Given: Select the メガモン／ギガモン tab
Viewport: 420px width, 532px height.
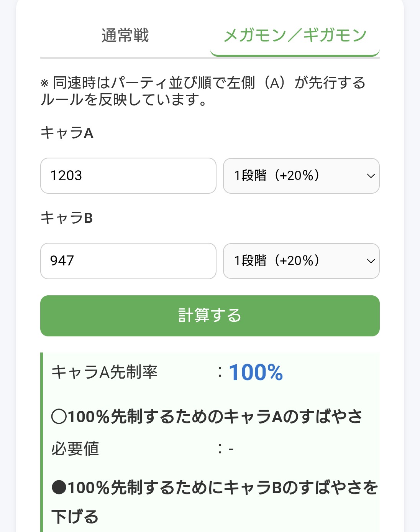Looking at the screenshot, I should [x=295, y=36].
